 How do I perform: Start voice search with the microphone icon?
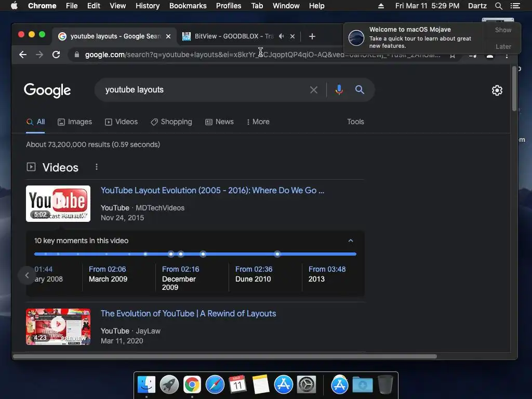[339, 89]
